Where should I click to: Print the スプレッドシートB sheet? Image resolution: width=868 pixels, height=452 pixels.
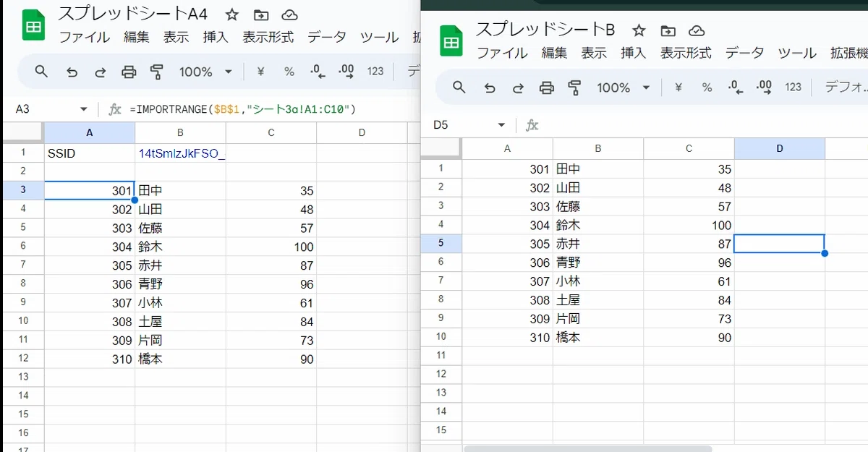pyautogui.click(x=547, y=88)
